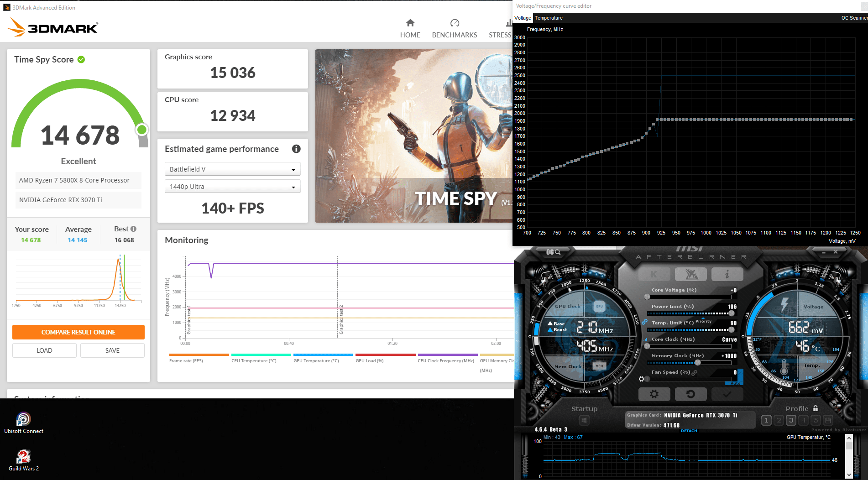
Task: Click OC Scanner in the curve editor
Action: click(x=854, y=18)
